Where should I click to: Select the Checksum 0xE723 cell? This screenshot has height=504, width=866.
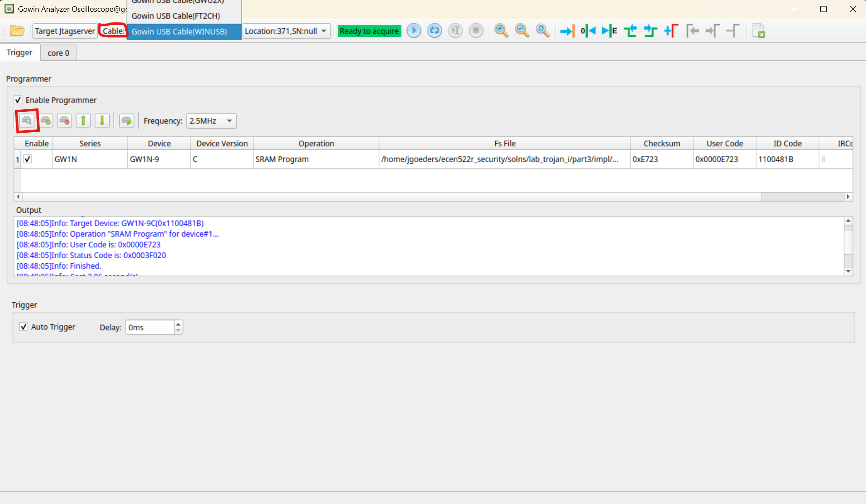point(662,159)
